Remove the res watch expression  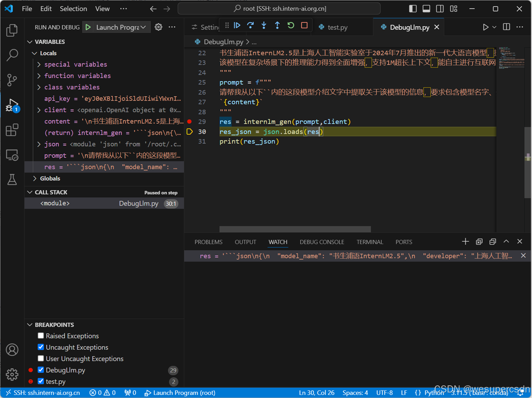[523, 256]
